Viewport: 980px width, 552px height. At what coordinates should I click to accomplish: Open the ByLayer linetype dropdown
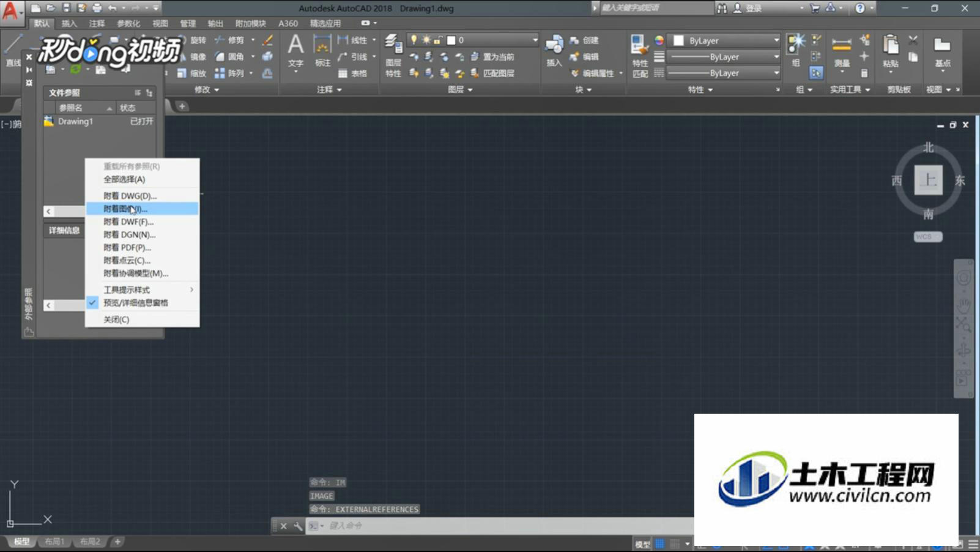tap(725, 73)
